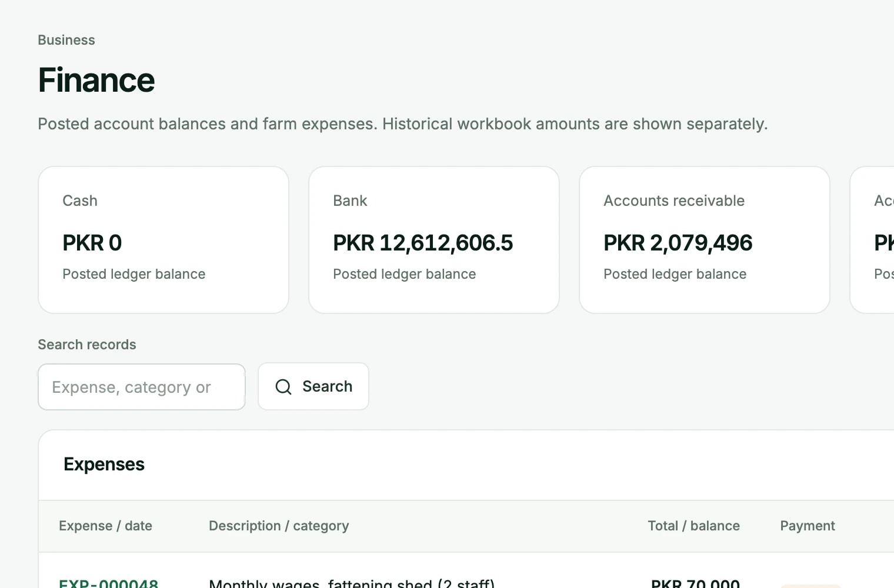
Task: Click the Expenses section heading
Action: (104, 465)
